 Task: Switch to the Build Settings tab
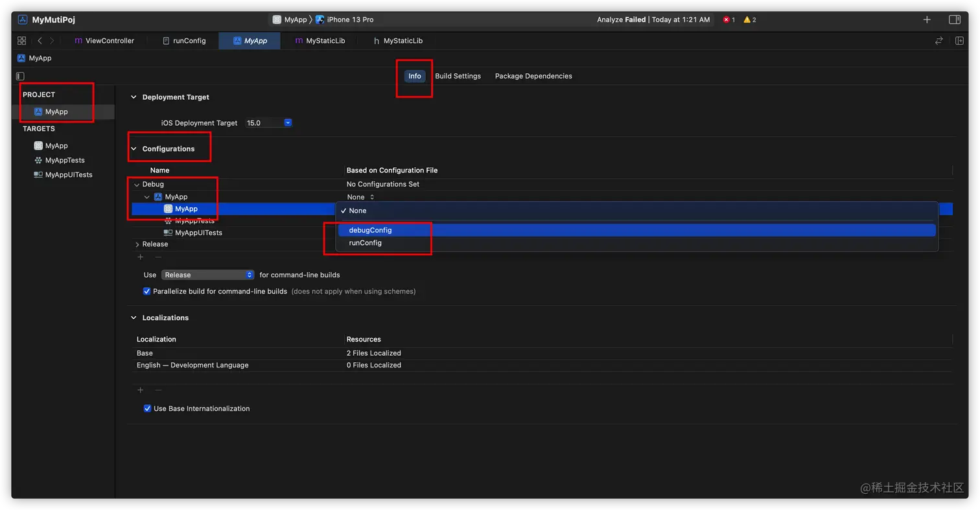point(458,76)
